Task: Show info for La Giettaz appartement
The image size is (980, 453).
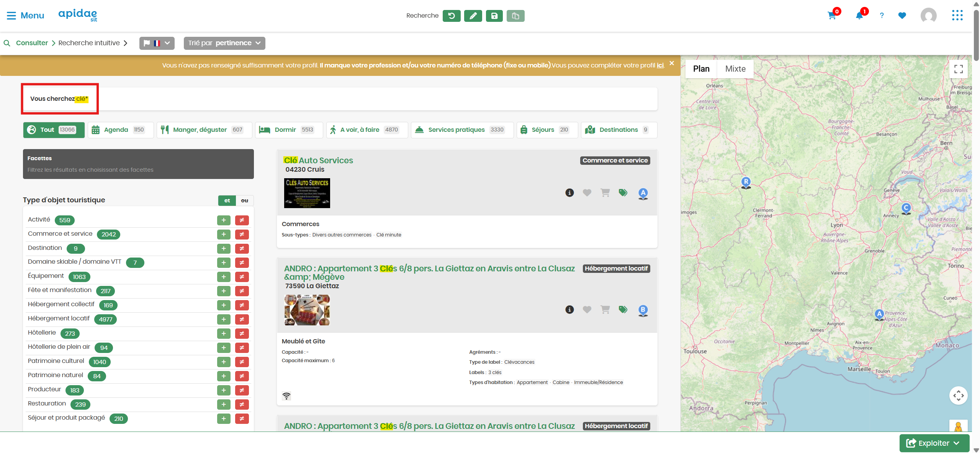Action: [x=569, y=309]
